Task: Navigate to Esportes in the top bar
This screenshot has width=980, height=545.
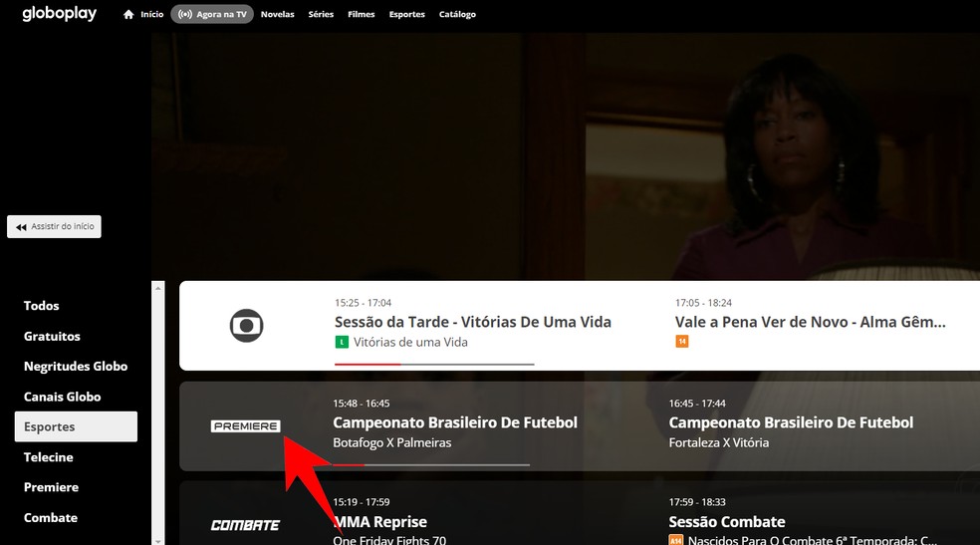Action: click(407, 14)
